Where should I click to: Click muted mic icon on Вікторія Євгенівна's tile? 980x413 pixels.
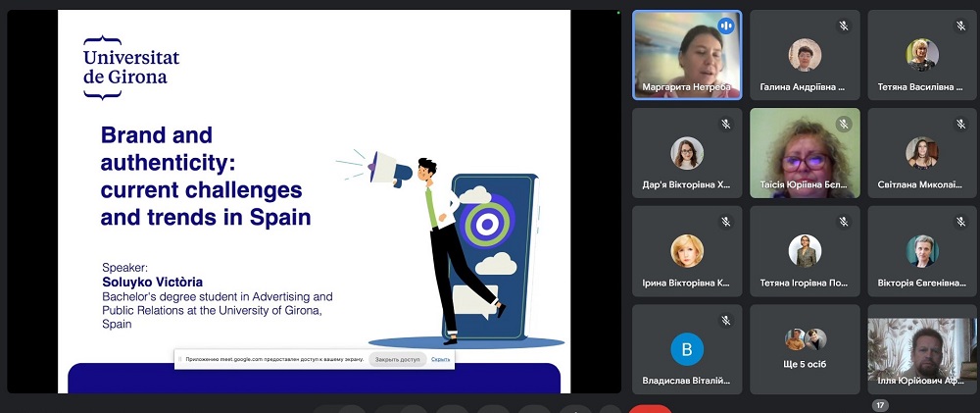[x=961, y=222]
